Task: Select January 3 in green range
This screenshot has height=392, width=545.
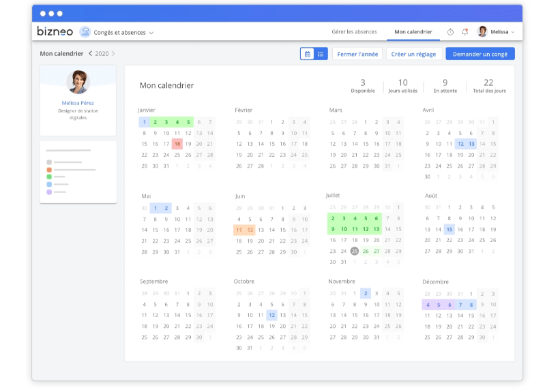Action: [x=166, y=122]
